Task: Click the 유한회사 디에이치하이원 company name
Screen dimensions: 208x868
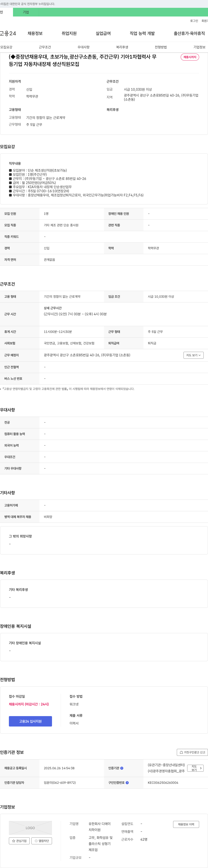Action: [100, 827]
